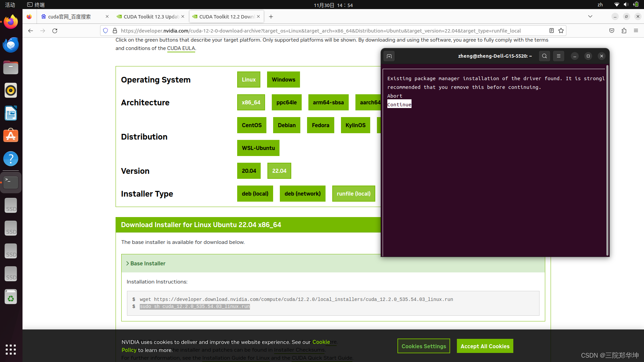Show applications grid in dock
This screenshot has height=362, width=644.
(x=11, y=350)
